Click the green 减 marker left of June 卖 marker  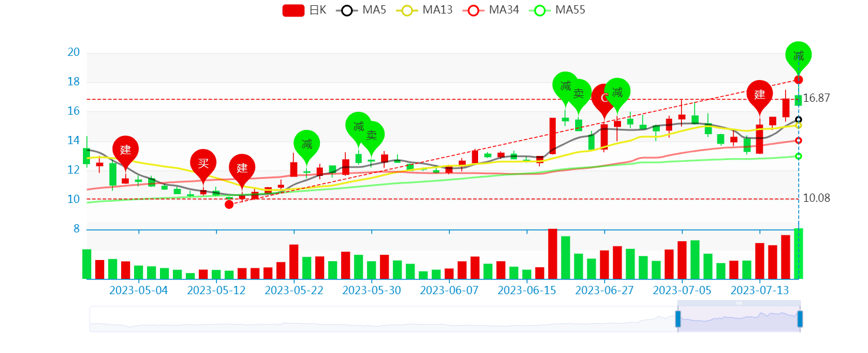coord(566,86)
